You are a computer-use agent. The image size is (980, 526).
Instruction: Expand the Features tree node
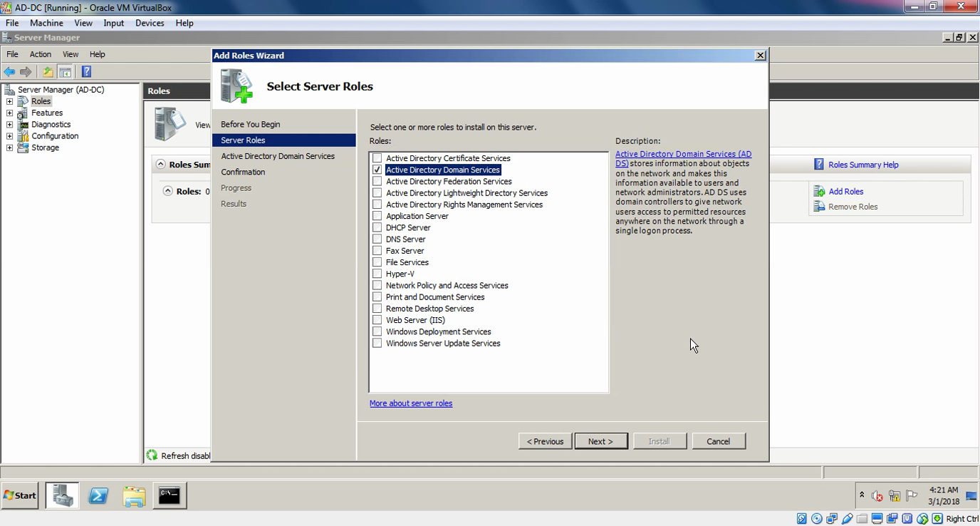click(9, 113)
